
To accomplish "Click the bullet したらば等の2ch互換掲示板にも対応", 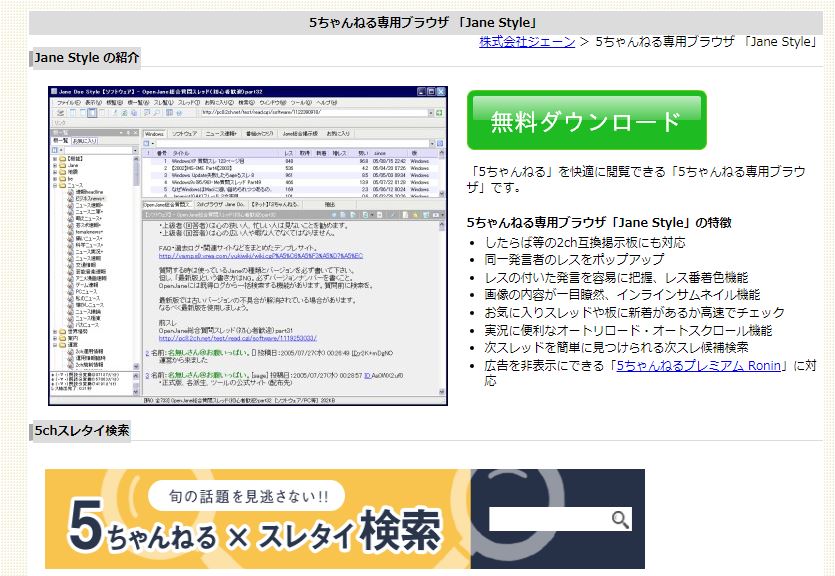I will tap(585, 243).
